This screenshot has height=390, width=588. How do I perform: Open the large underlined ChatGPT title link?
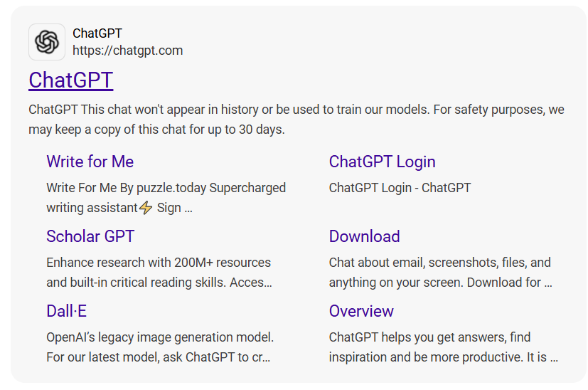coord(70,80)
